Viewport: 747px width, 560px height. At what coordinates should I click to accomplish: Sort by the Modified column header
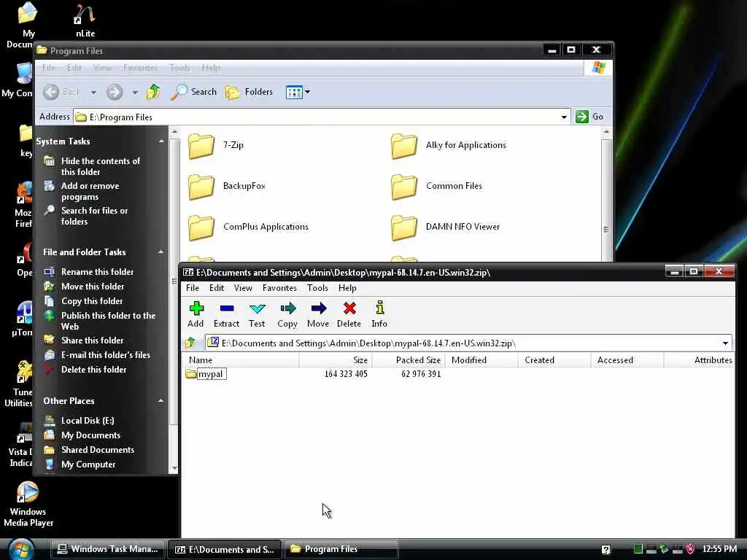(x=481, y=360)
